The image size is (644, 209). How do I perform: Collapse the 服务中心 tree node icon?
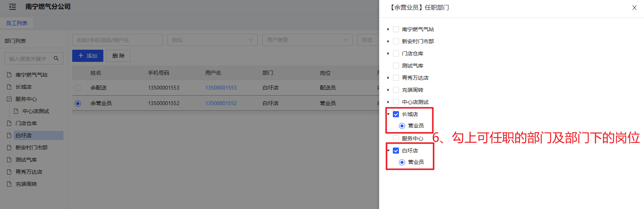tap(9, 99)
